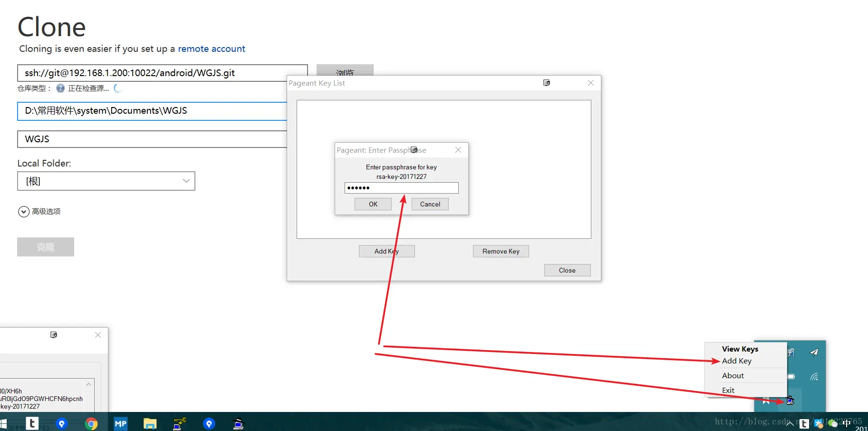This screenshot has height=431, width=868.
Task: Open Sourcetree icon beside the PuTTYgen icon
Action: click(209, 423)
